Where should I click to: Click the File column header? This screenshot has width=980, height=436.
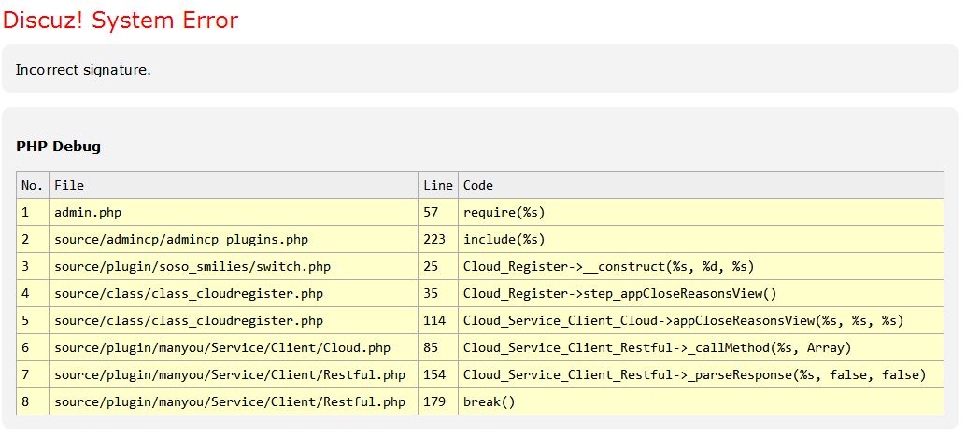tap(234, 185)
